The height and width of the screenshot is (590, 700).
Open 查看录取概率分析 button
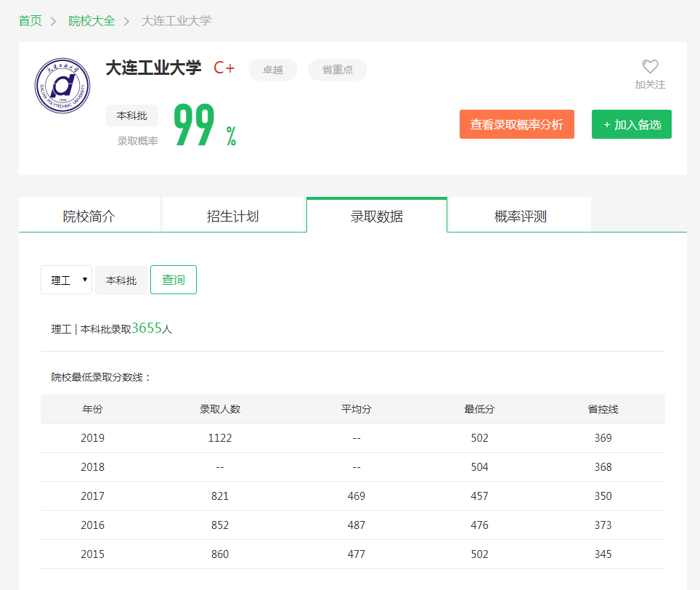[x=517, y=124]
